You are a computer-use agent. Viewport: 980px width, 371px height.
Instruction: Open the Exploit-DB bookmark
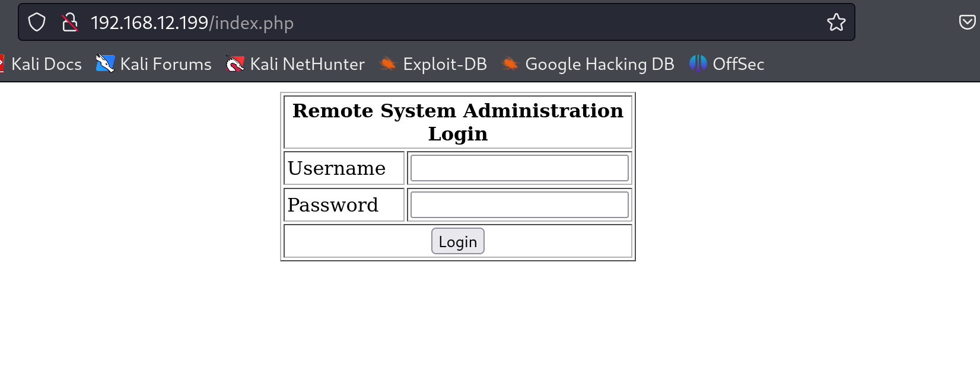433,64
